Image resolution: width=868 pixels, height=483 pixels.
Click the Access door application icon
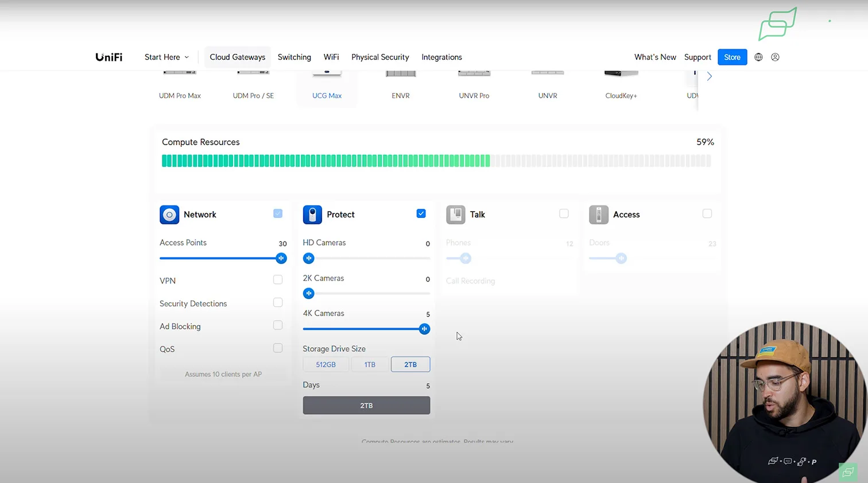tap(599, 215)
